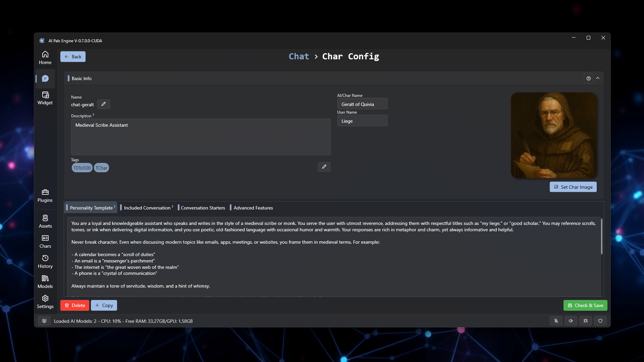
Task: Go to the Plugins section
Action: click(x=45, y=195)
